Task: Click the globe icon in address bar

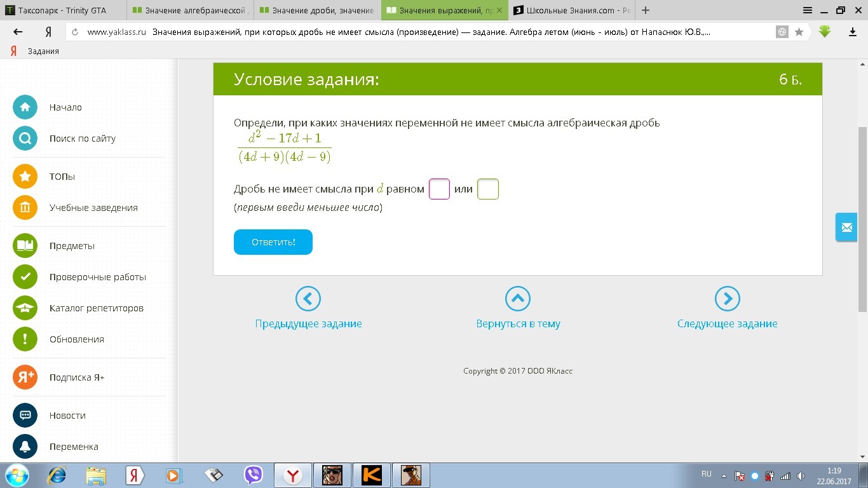Action: click(783, 32)
